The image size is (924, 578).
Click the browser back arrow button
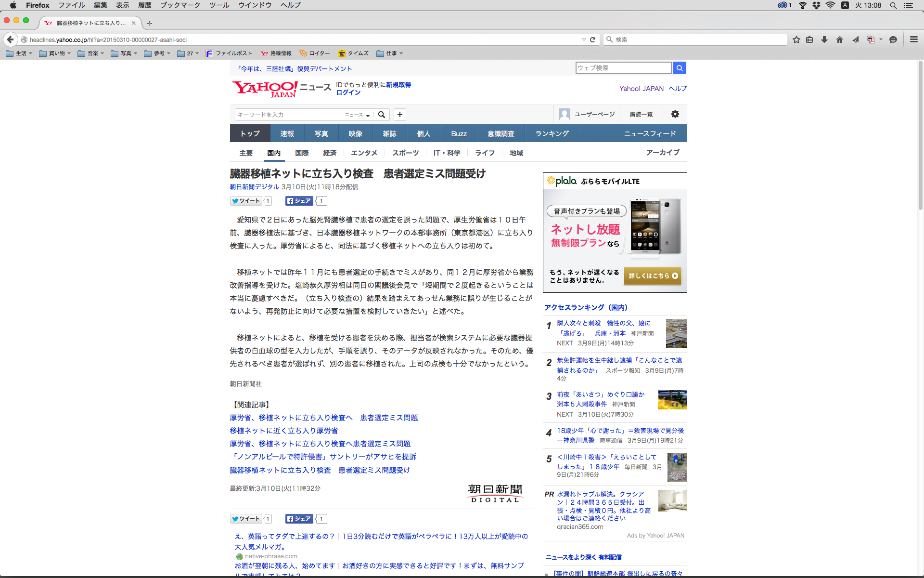click(11, 39)
